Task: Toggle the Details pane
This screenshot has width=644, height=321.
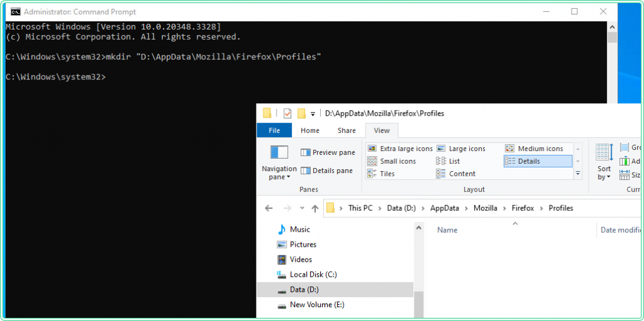Action: pyautogui.click(x=326, y=171)
